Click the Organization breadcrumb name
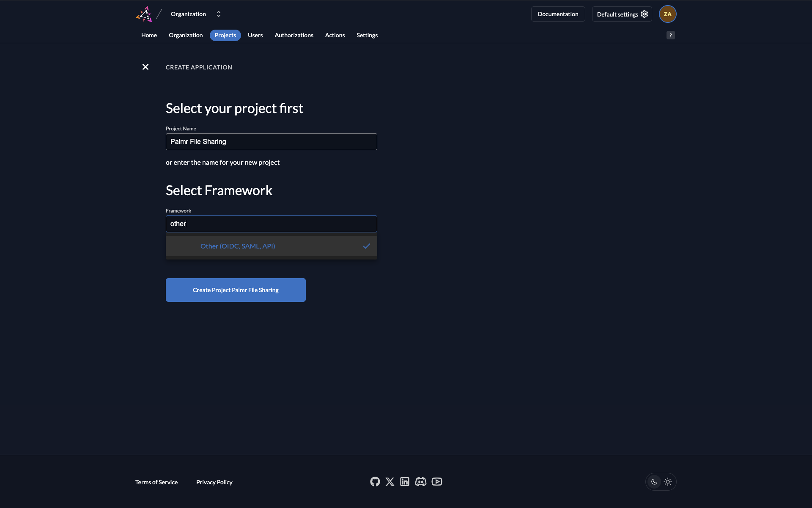 point(188,14)
